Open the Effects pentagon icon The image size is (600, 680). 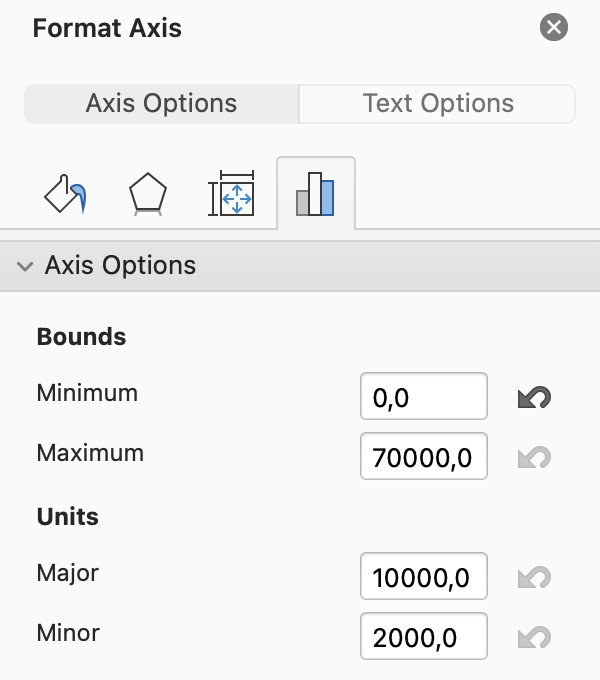[149, 194]
